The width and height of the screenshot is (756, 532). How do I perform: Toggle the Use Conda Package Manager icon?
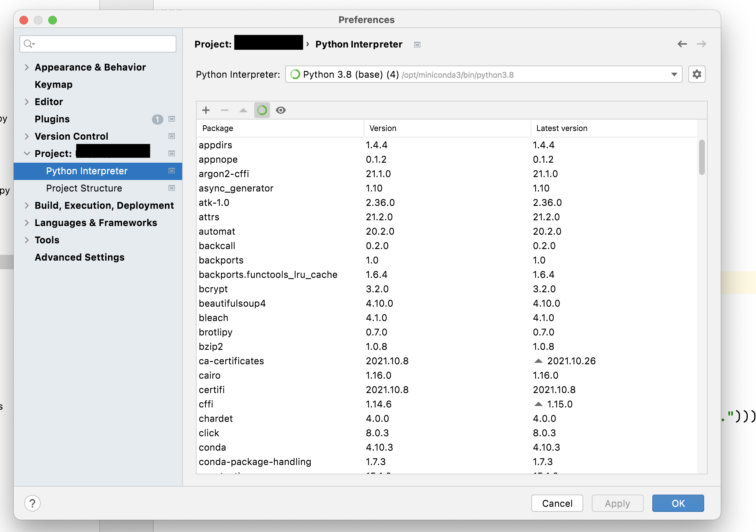pyautogui.click(x=262, y=110)
